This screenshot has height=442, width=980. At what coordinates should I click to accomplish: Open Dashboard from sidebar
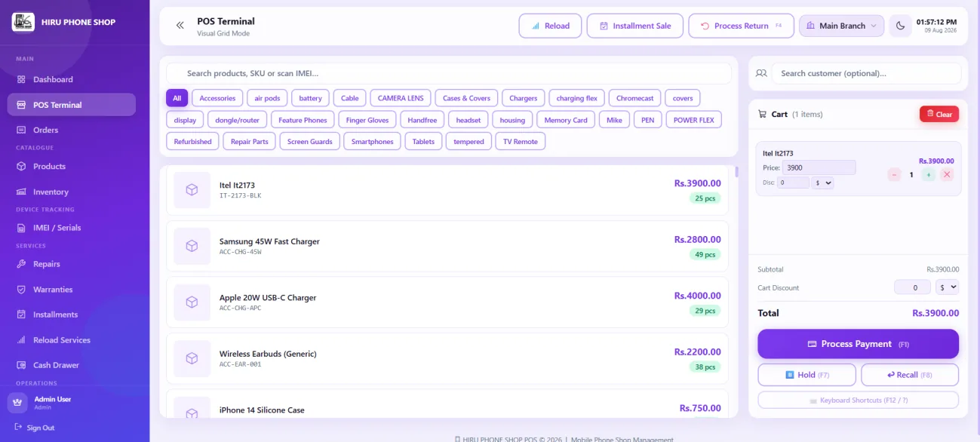(x=72, y=79)
